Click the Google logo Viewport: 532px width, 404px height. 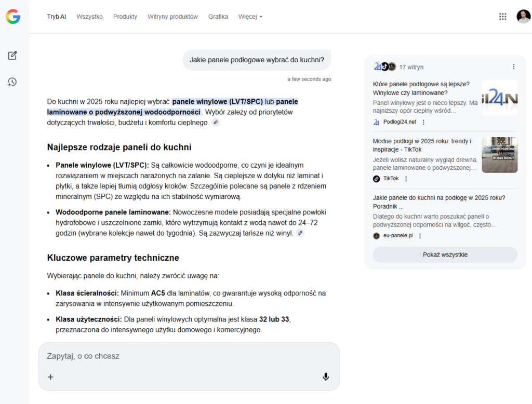pyautogui.click(x=13, y=17)
